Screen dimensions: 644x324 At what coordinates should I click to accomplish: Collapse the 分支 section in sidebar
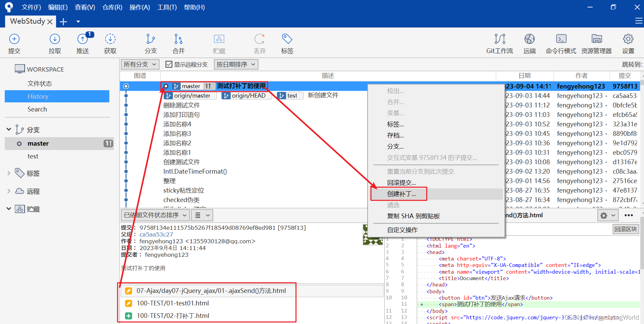(x=9, y=129)
